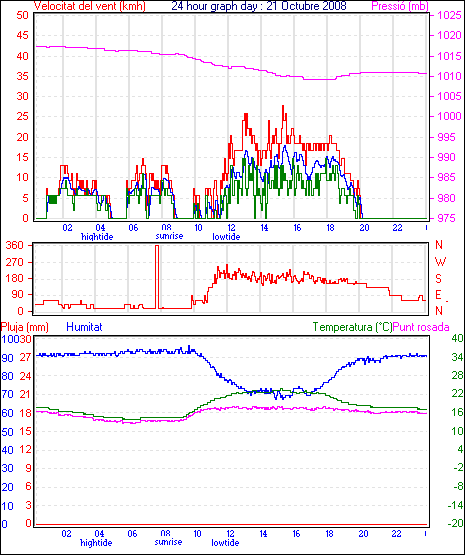Image resolution: width=465 pixels, height=556 pixels.
Task: Click wind direction axis value 270
Action: [15, 262]
